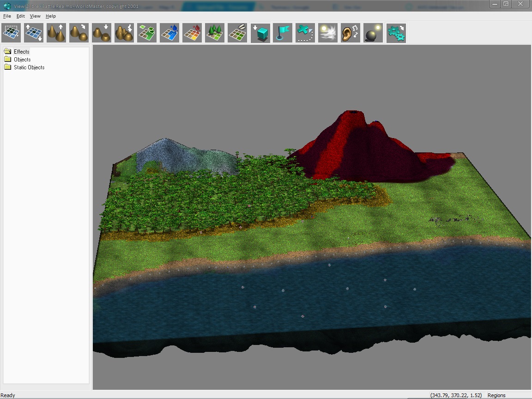
Task: Select the teal cross path/region tool
Action: [305, 33]
